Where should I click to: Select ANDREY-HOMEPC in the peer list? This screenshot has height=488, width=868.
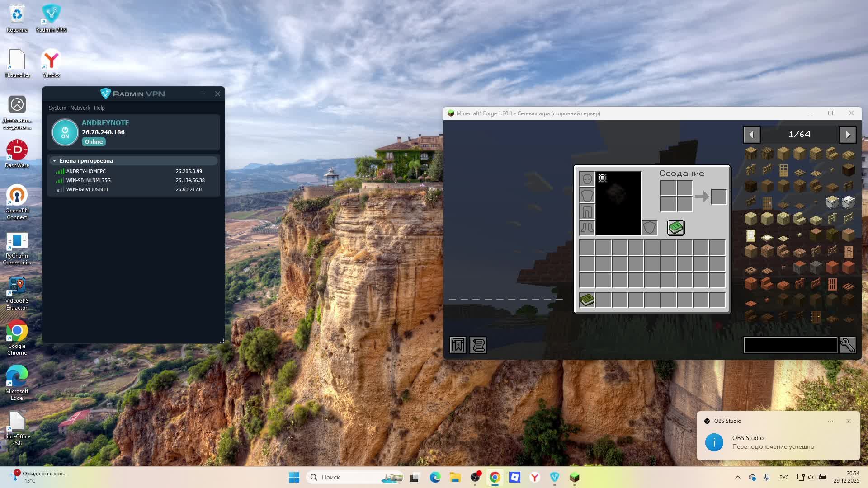point(86,171)
